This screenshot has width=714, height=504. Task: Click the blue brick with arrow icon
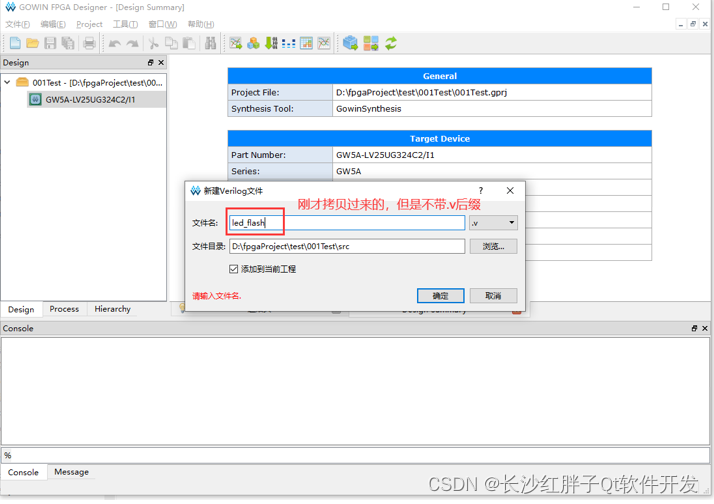pyautogui.click(x=350, y=43)
